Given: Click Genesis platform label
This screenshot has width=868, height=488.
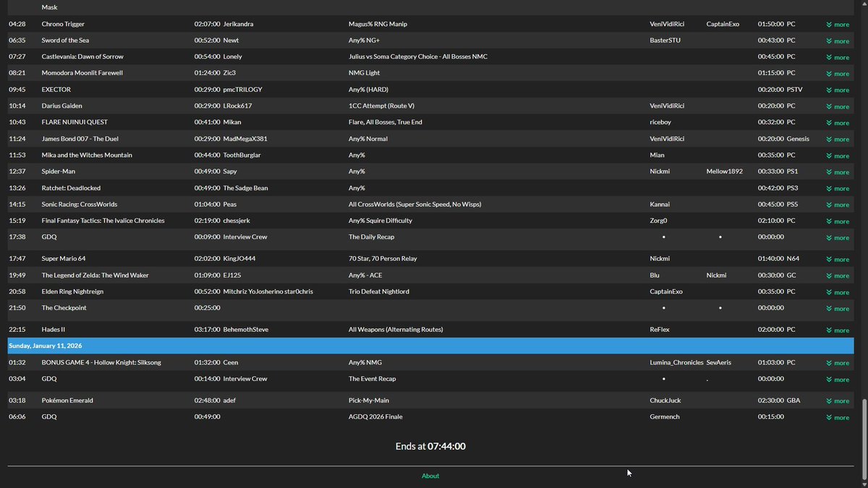Looking at the screenshot, I should [x=798, y=139].
